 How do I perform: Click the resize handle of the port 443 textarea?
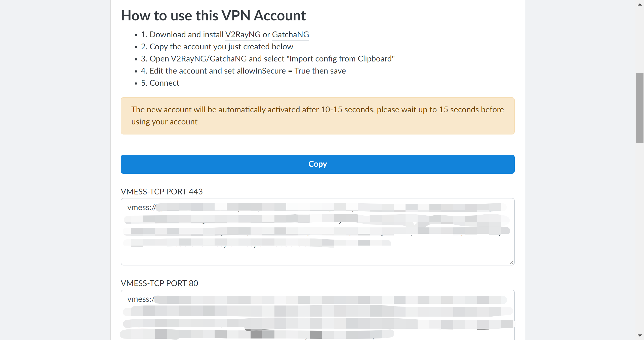tap(512, 263)
